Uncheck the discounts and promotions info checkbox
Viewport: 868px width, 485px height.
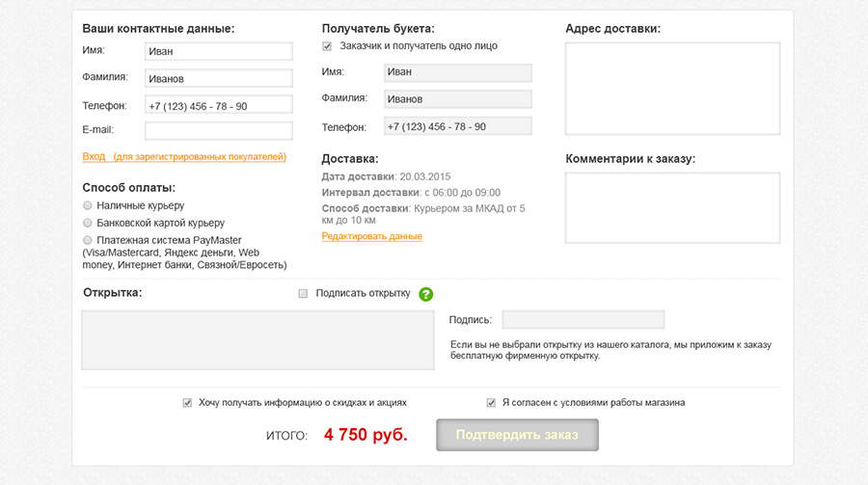point(187,403)
